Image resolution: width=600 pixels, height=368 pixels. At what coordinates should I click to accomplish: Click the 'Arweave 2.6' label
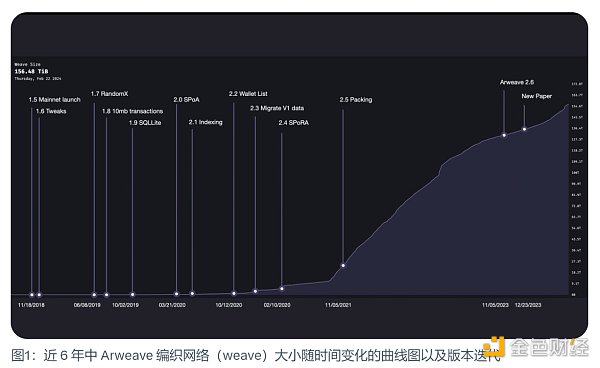pos(517,82)
